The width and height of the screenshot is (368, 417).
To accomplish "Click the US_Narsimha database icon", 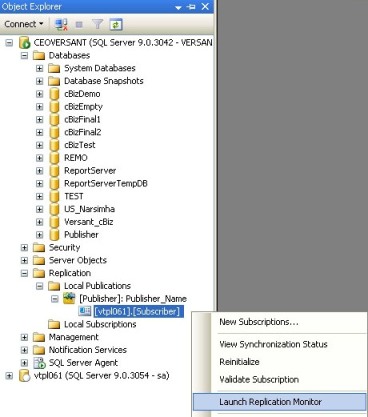I will pyautogui.click(x=54, y=209).
